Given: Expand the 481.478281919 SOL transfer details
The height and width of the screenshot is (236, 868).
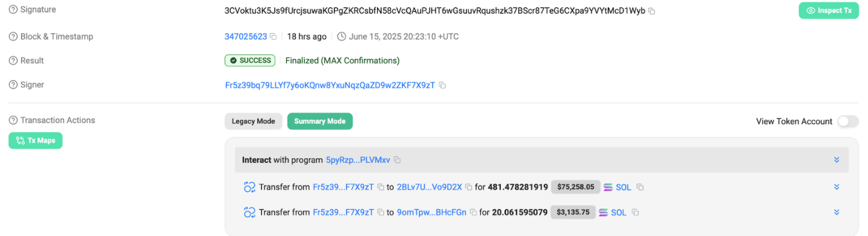Looking at the screenshot, I should pyautogui.click(x=836, y=187).
